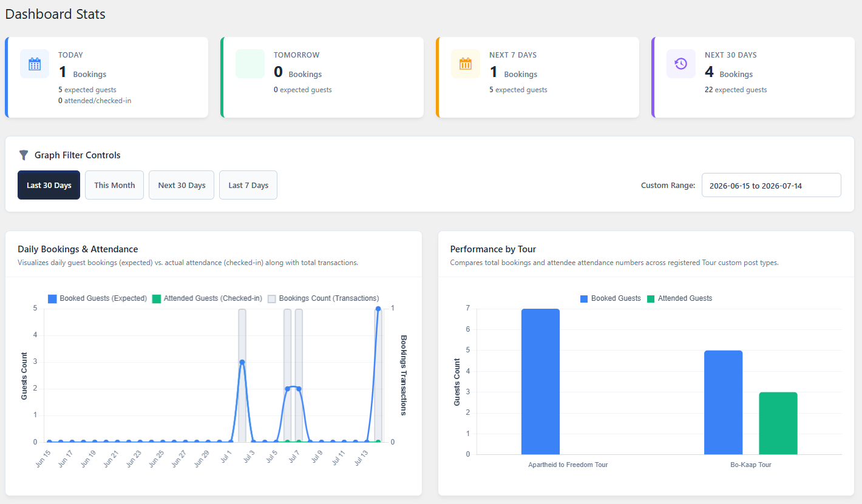862x504 pixels.
Task: Click '0 expected guests' in Tomorrow card
Action: [x=303, y=90]
